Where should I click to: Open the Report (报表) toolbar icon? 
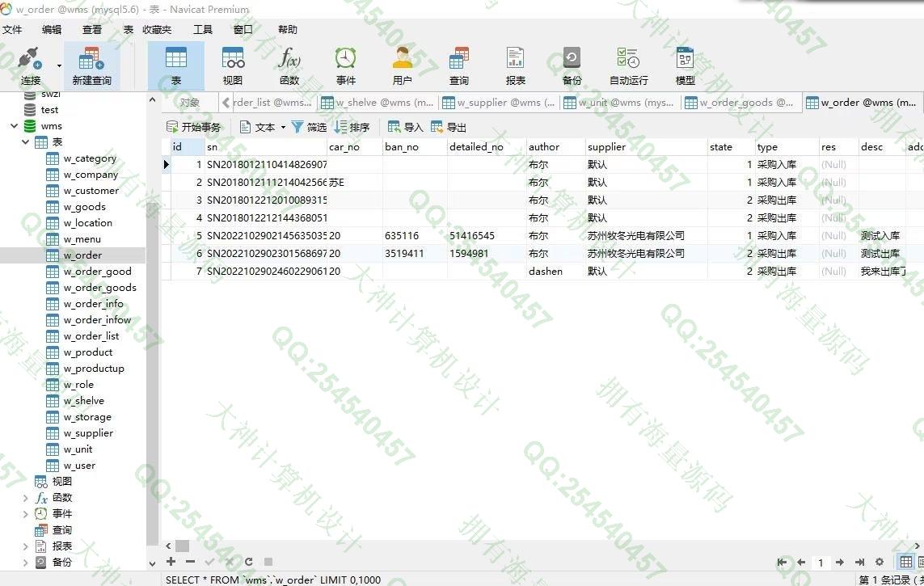515,65
